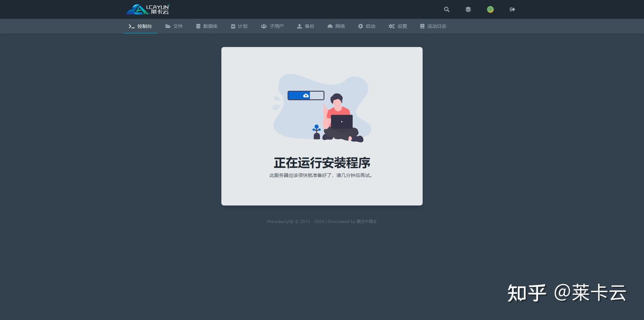This screenshot has width=644, height=320.
Task: Click the logout icon at top right
Action: (x=512, y=9)
